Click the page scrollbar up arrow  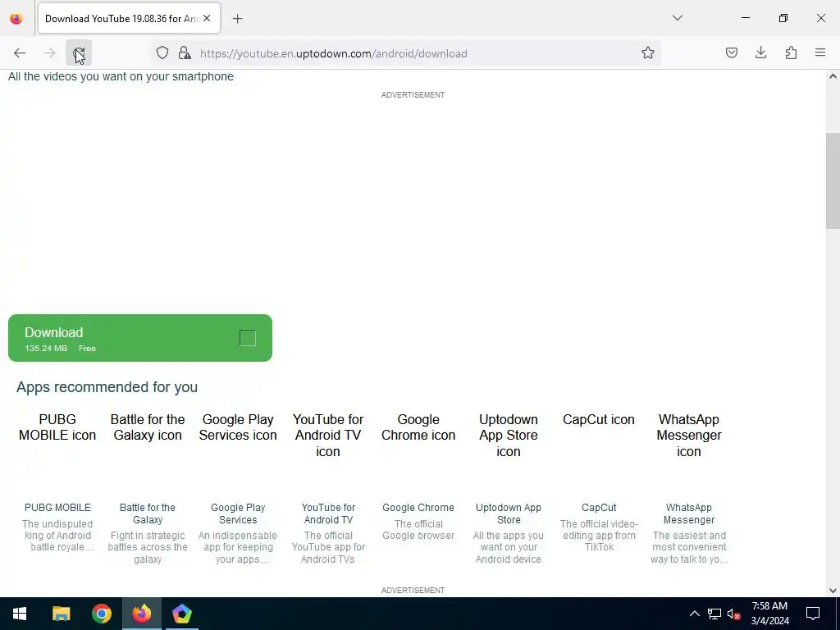point(833,76)
